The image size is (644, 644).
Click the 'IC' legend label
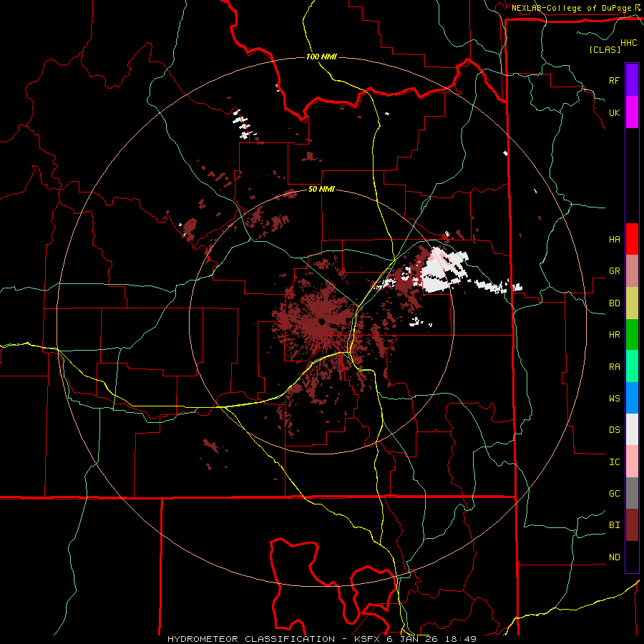[x=614, y=462]
